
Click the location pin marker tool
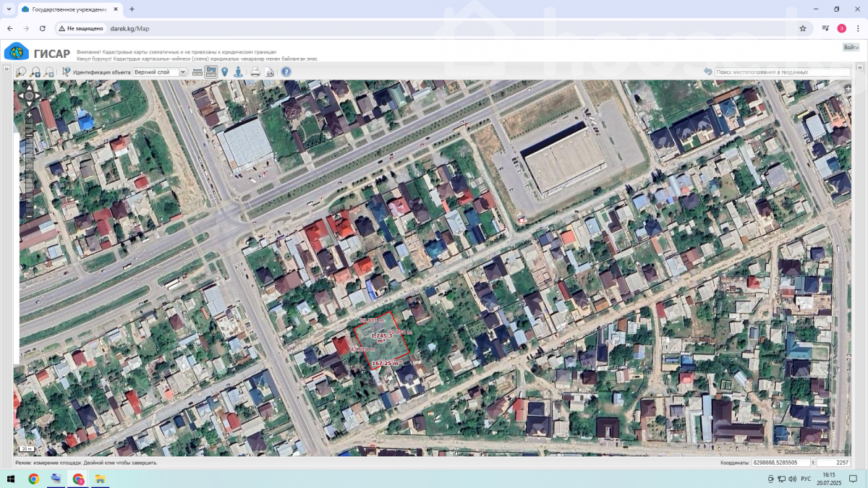[x=224, y=72]
